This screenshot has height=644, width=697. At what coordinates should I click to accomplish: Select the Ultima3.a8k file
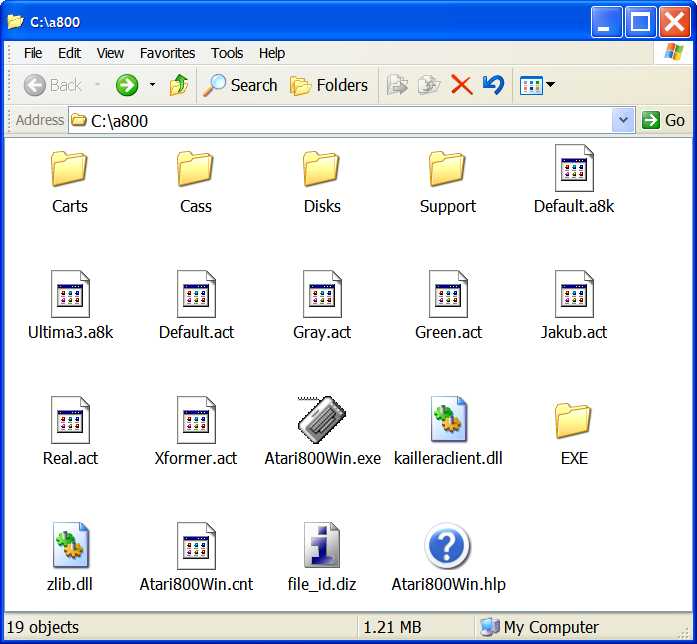coord(70,295)
